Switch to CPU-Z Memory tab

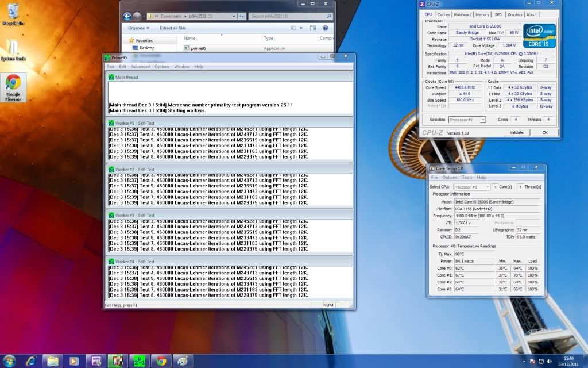tap(482, 14)
